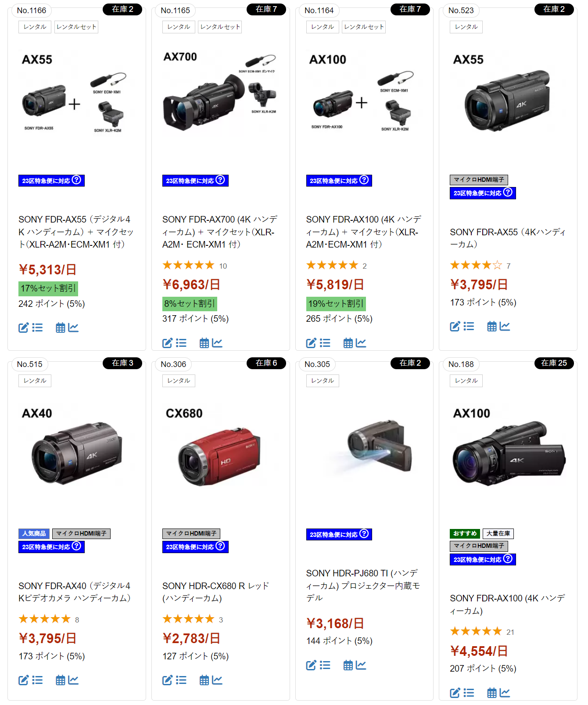588x705 pixels.
Task: Click star rating on No.188 AX100
Action: click(x=476, y=631)
